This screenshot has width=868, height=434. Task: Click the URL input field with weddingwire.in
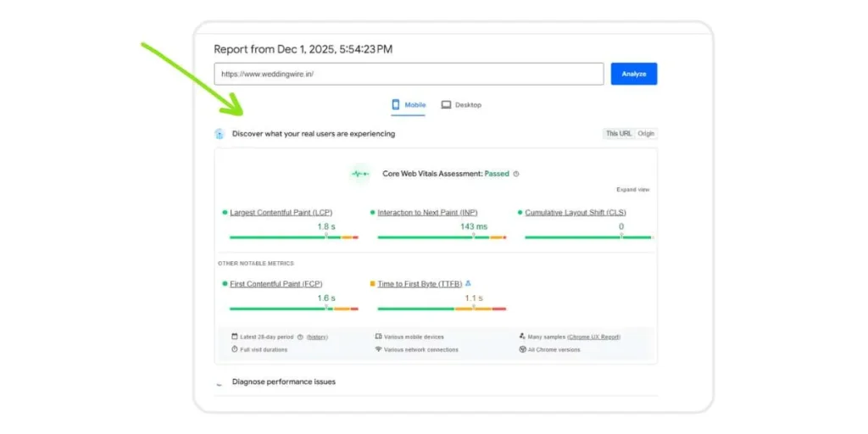click(x=409, y=74)
